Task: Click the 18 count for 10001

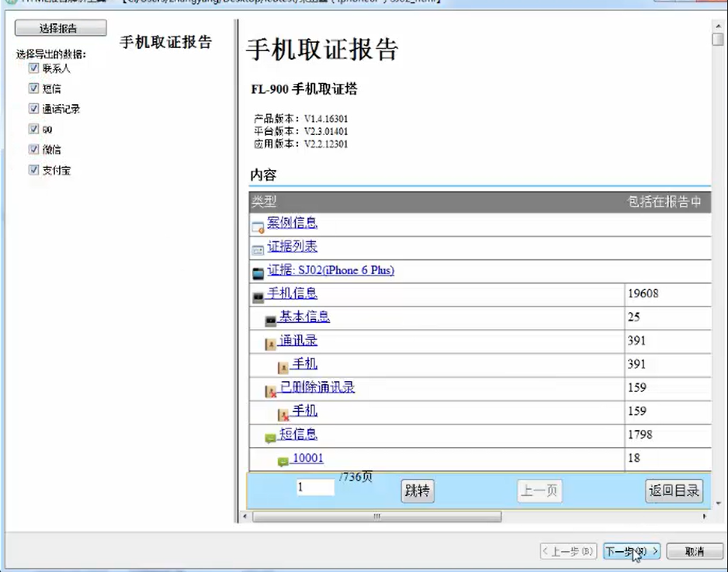Action: click(634, 458)
